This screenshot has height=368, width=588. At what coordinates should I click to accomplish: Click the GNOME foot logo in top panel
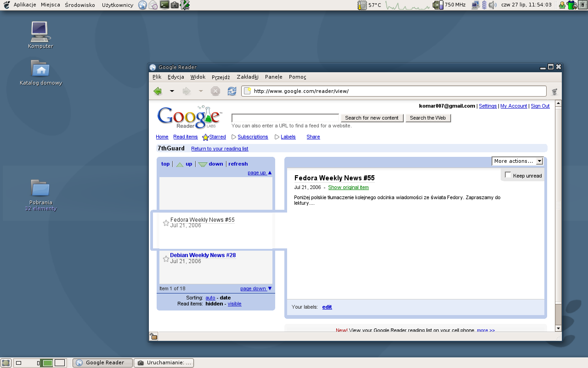tap(6, 5)
